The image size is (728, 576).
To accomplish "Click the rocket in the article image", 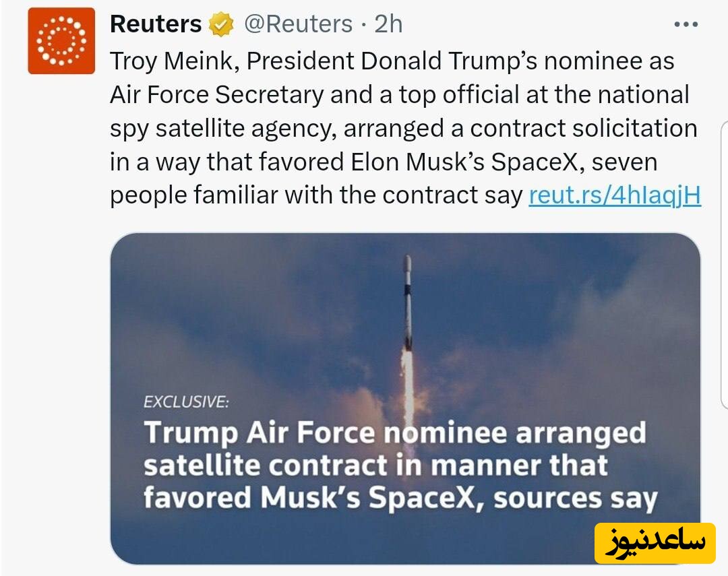I will click(x=407, y=296).
